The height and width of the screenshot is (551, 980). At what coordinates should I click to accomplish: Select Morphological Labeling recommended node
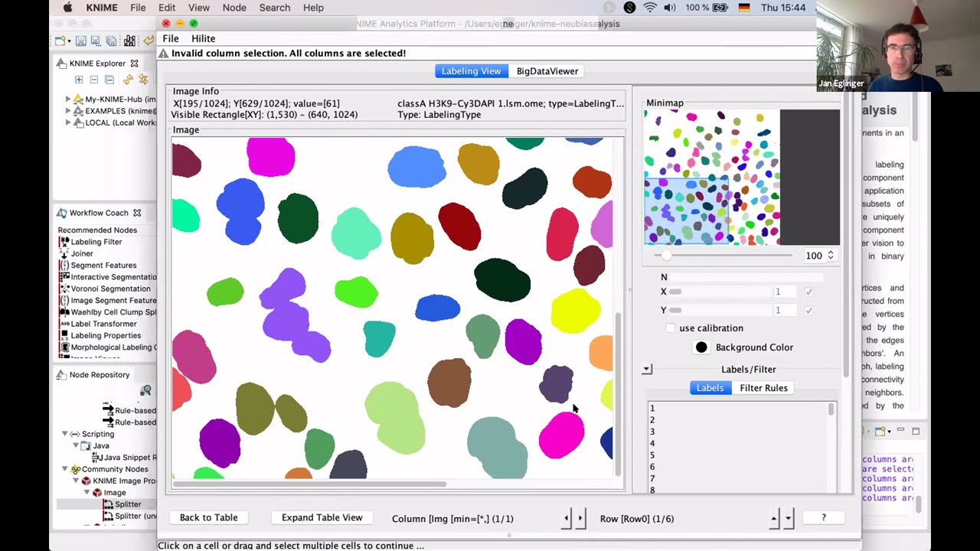point(108,347)
